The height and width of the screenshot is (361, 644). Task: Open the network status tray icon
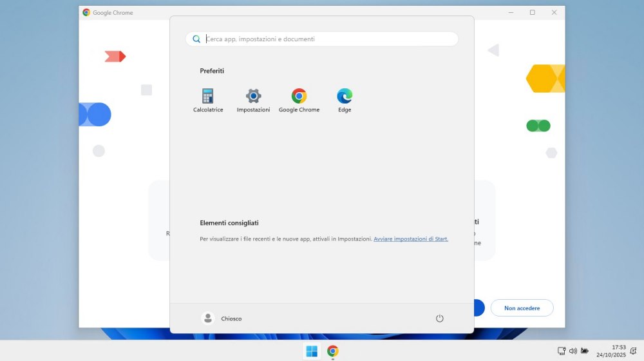coord(562,351)
